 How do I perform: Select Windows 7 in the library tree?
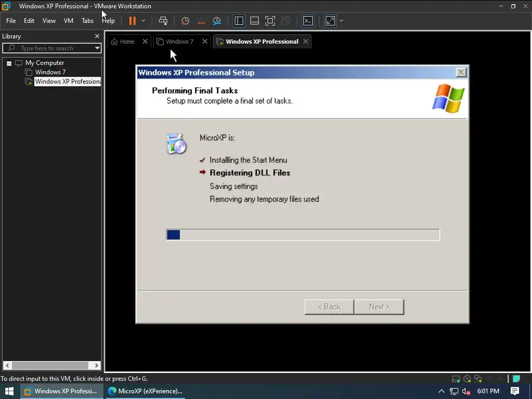click(50, 72)
